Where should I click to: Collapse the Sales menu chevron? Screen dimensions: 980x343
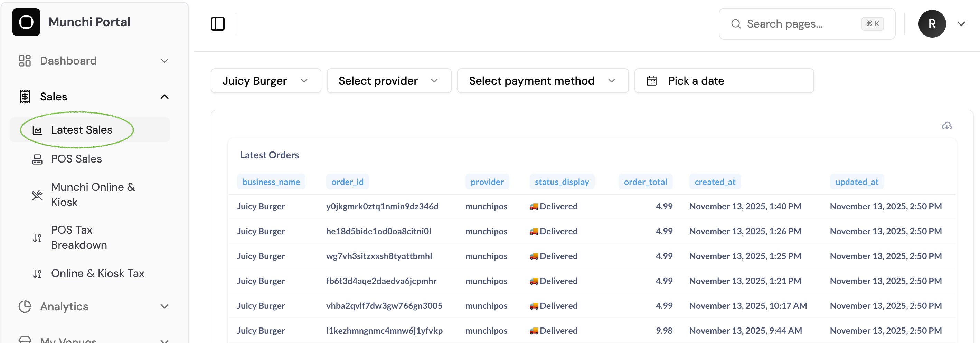(164, 97)
